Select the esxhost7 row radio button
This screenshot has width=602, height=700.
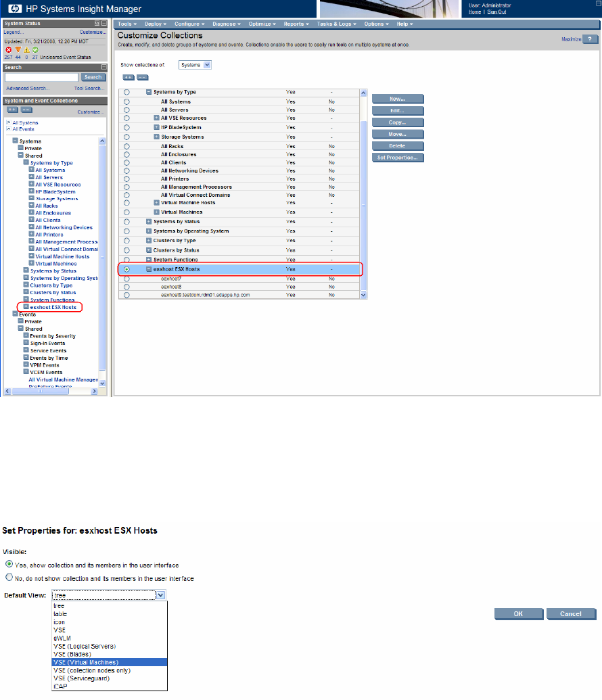(x=127, y=279)
